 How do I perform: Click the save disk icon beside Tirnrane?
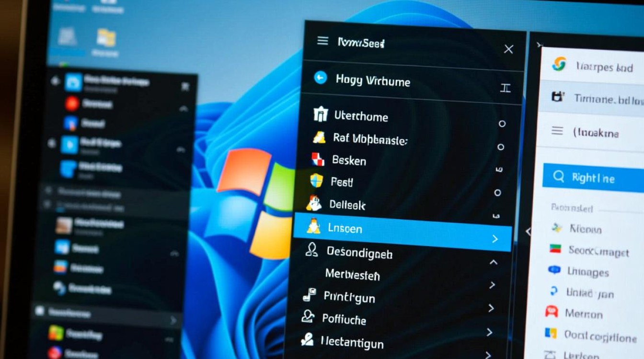[557, 97]
